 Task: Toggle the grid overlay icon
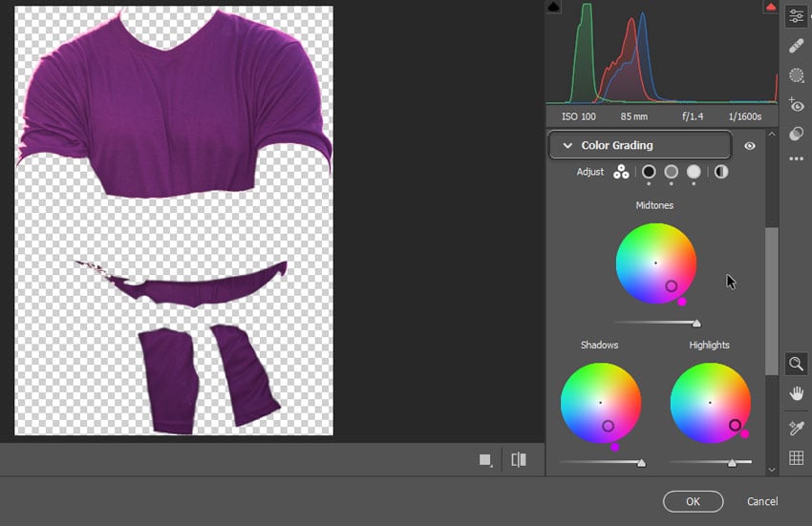(796, 457)
